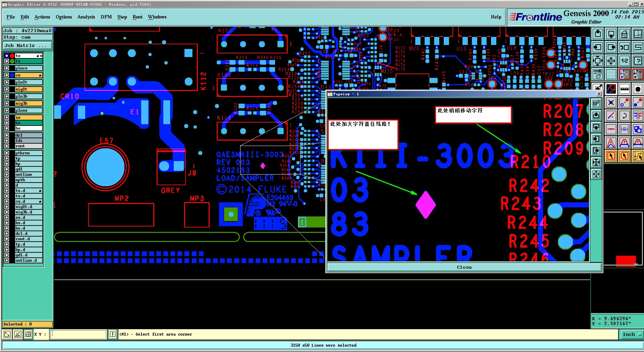644x352 pixels.
Task: Select the polygon area select arrow
Action: 624,156
